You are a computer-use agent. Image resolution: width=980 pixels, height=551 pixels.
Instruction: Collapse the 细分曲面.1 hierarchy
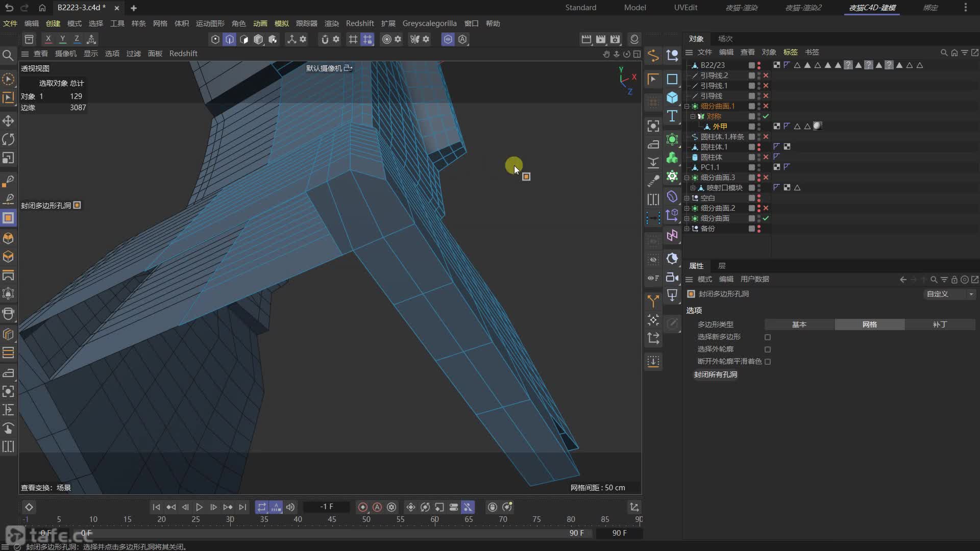click(687, 106)
